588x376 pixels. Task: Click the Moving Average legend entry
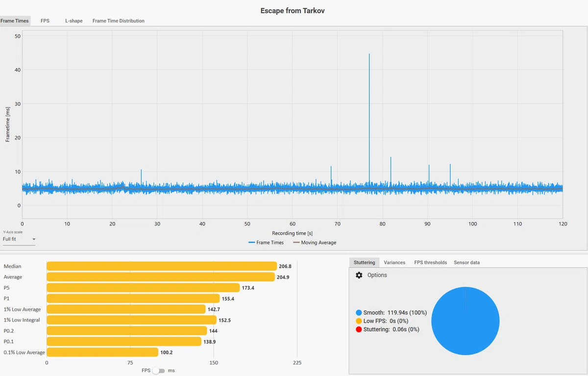[x=315, y=243]
